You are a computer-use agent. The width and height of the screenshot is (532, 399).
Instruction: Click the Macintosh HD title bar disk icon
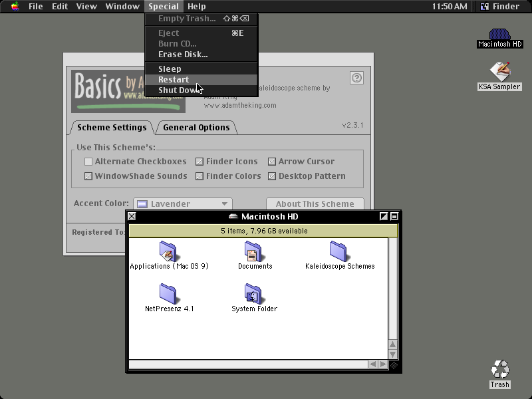point(233,217)
